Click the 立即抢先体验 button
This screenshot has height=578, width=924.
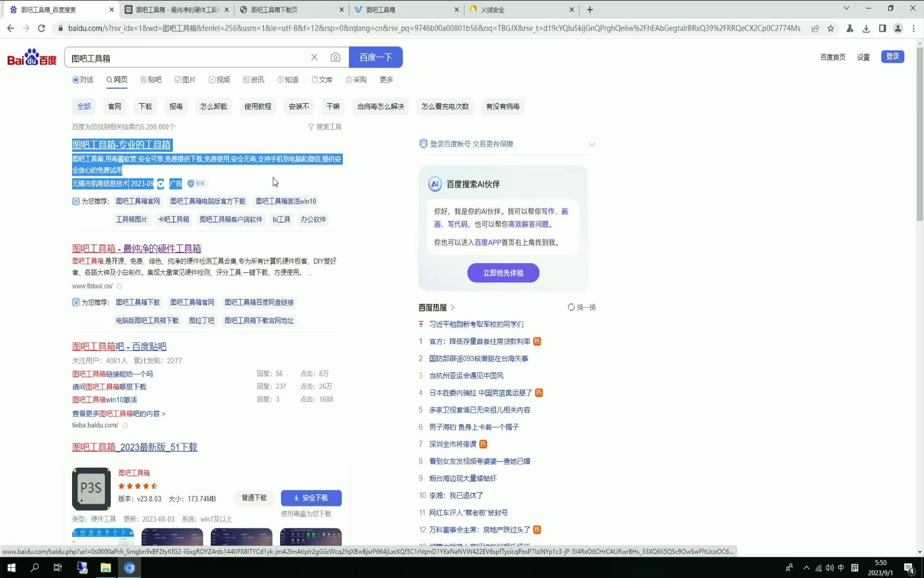(x=503, y=273)
